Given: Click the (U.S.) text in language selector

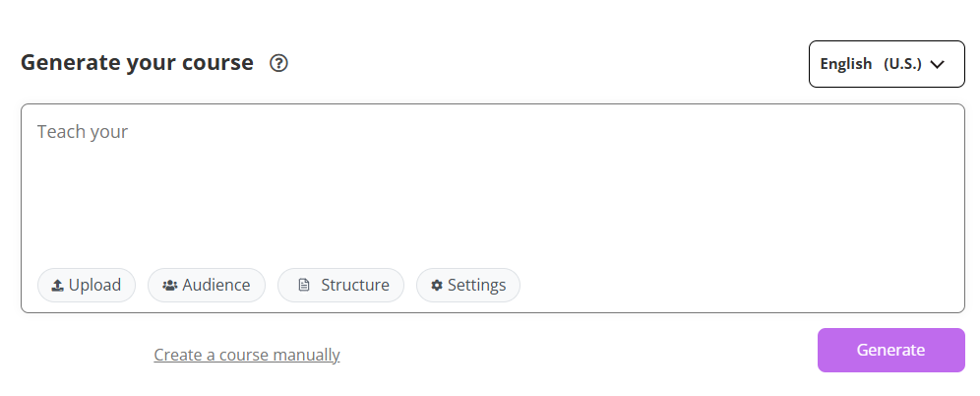Looking at the screenshot, I should coord(902,64).
